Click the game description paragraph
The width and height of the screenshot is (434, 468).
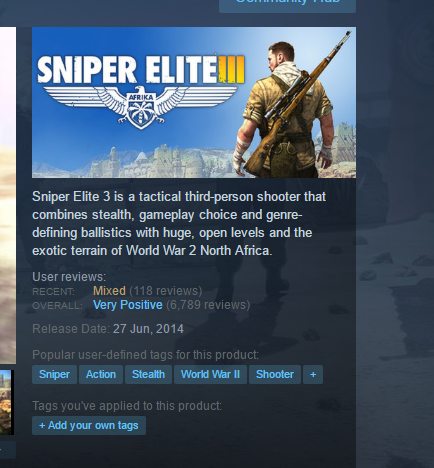[x=179, y=224]
